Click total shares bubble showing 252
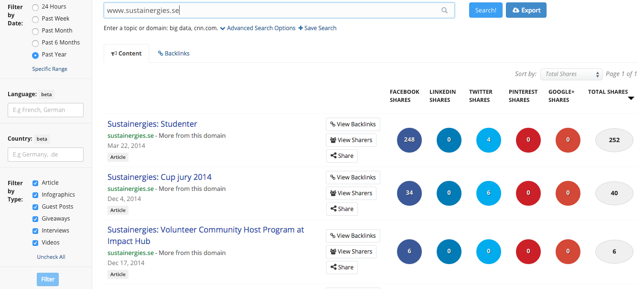This screenshot has width=644, height=289. click(x=614, y=140)
